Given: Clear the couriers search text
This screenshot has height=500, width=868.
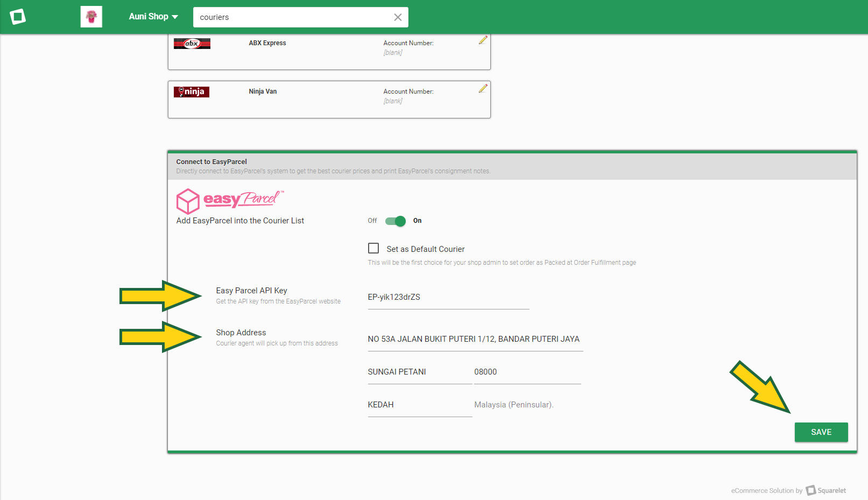Looking at the screenshot, I should tap(398, 17).
